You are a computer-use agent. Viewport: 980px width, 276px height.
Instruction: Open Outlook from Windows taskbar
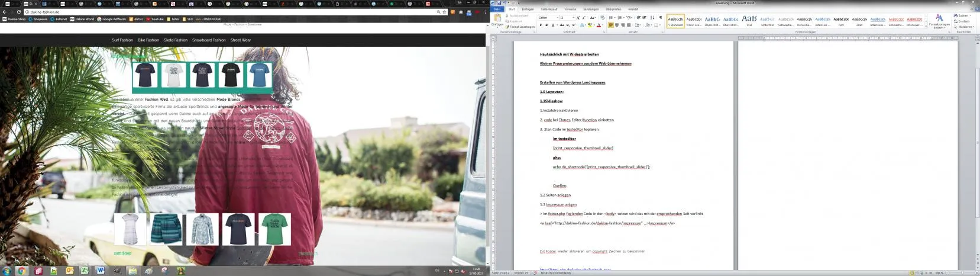[69, 271]
